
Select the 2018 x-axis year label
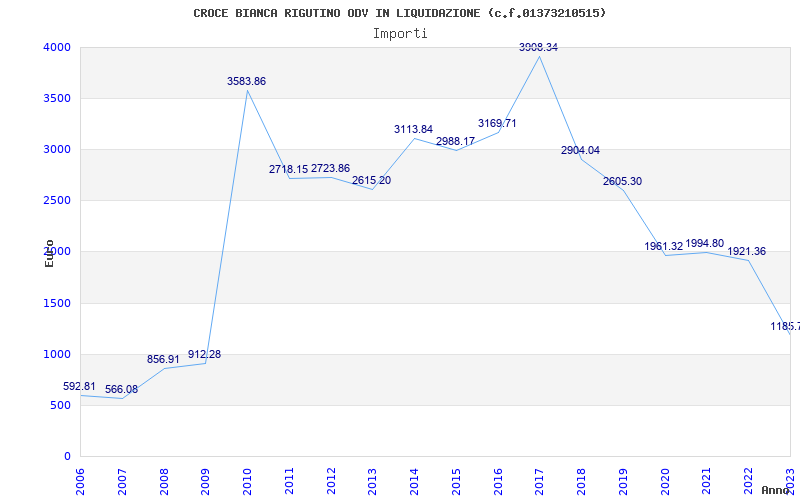pos(581,482)
